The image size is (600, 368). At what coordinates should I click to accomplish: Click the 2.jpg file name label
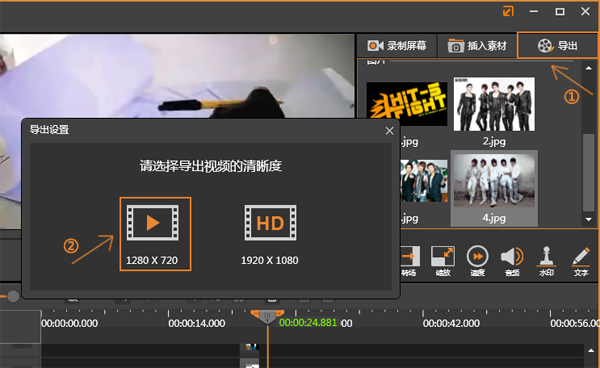(x=494, y=142)
